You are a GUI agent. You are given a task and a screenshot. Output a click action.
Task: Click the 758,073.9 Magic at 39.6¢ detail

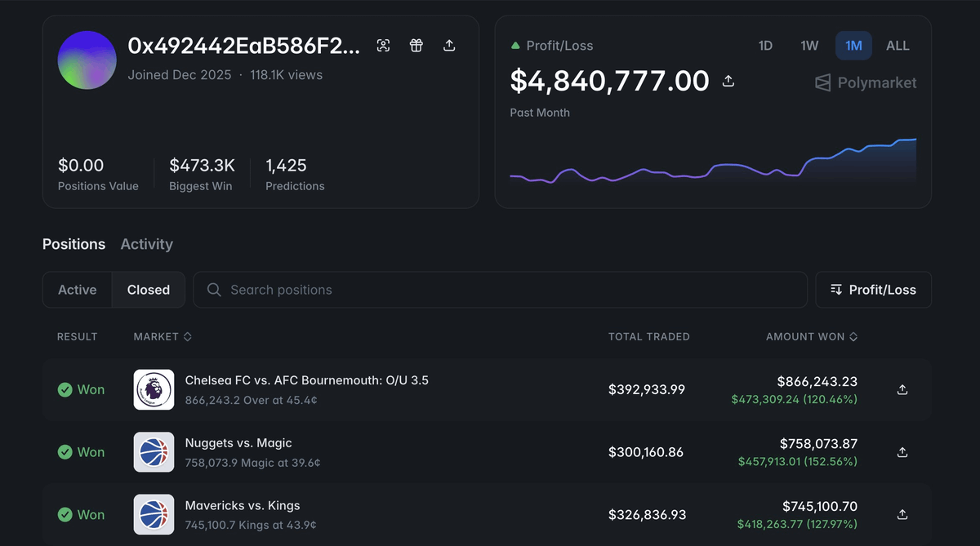point(253,463)
